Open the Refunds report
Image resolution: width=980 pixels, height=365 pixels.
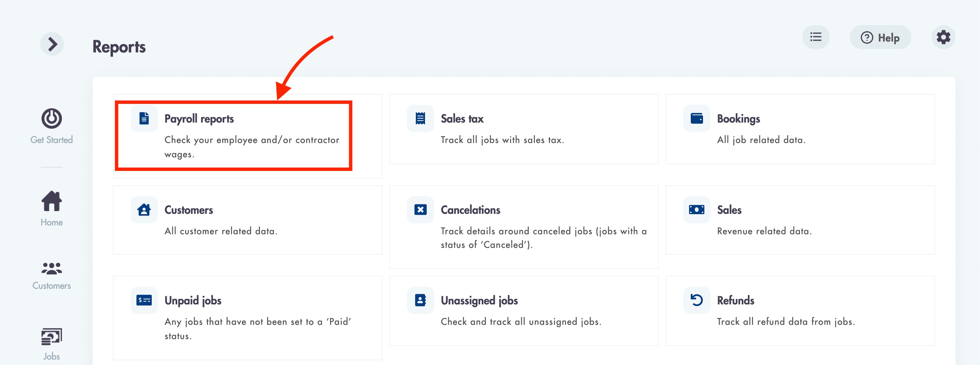tap(735, 300)
